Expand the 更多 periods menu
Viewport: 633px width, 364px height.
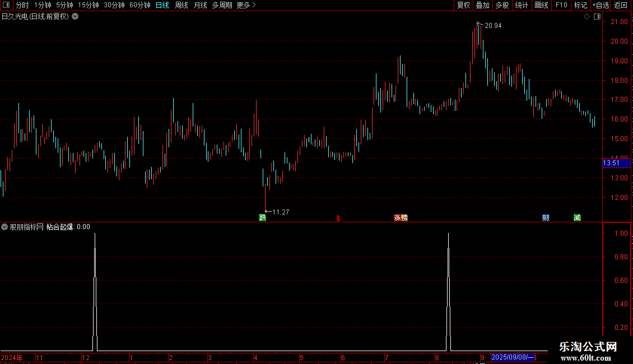[x=246, y=5]
